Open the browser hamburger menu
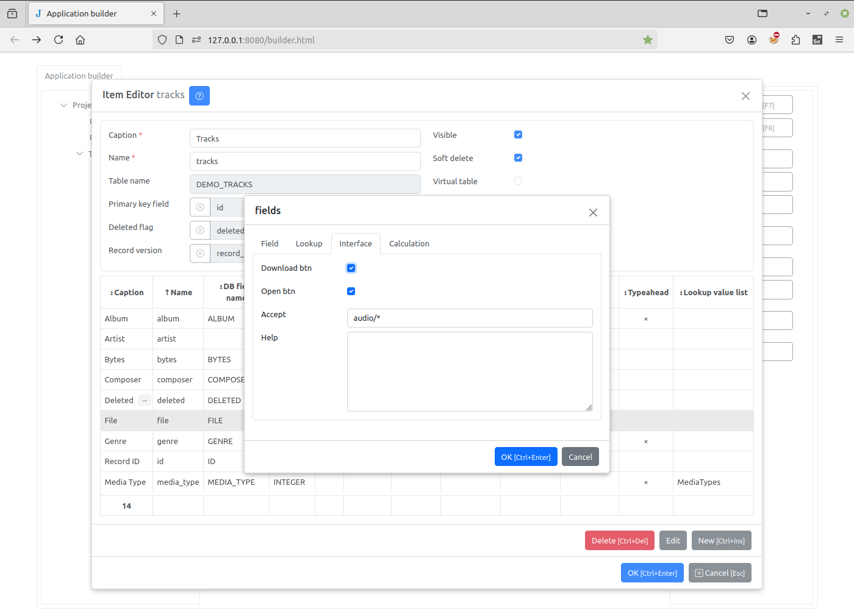854x616 pixels. 839,39
